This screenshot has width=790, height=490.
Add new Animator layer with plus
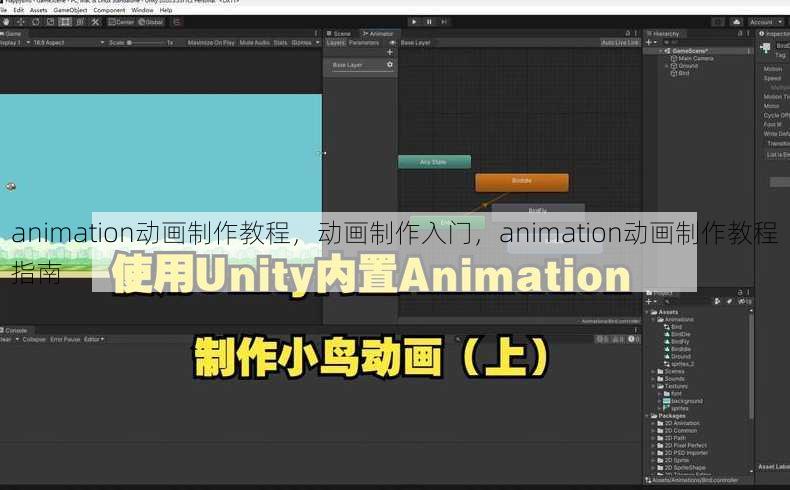[x=389, y=52]
